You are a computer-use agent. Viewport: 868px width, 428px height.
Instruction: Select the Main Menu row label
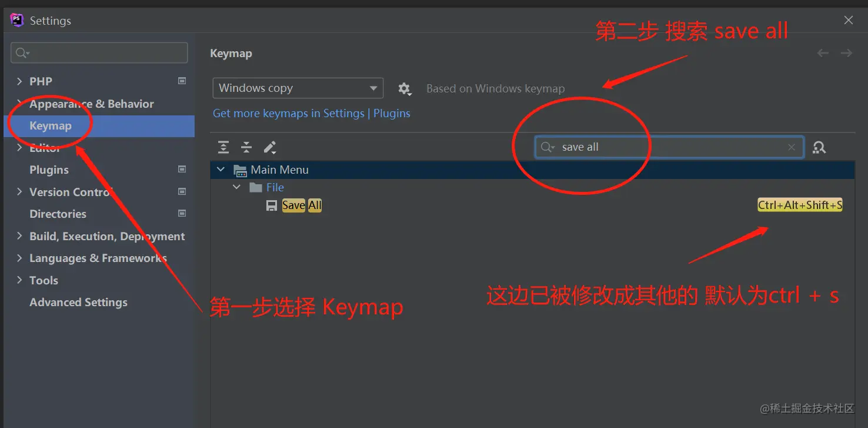(x=279, y=170)
